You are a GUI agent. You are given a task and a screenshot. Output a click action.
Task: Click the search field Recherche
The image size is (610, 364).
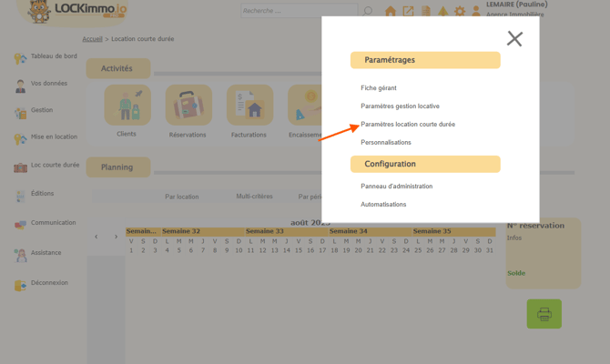[x=299, y=11]
